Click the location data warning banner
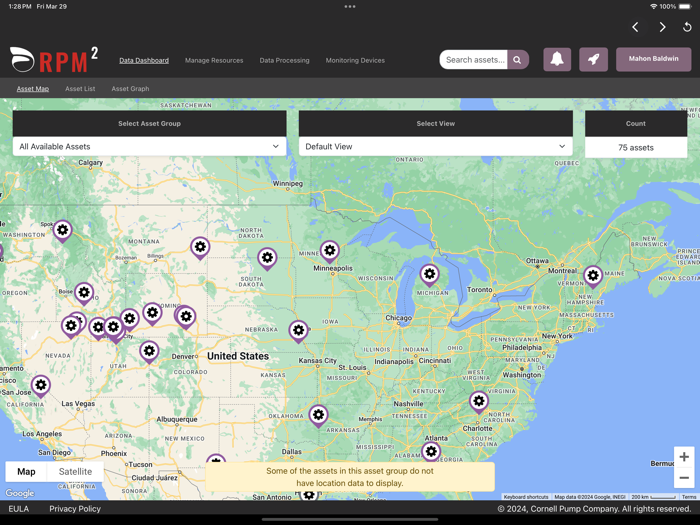The height and width of the screenshot is (525, 700). point(350,477)
